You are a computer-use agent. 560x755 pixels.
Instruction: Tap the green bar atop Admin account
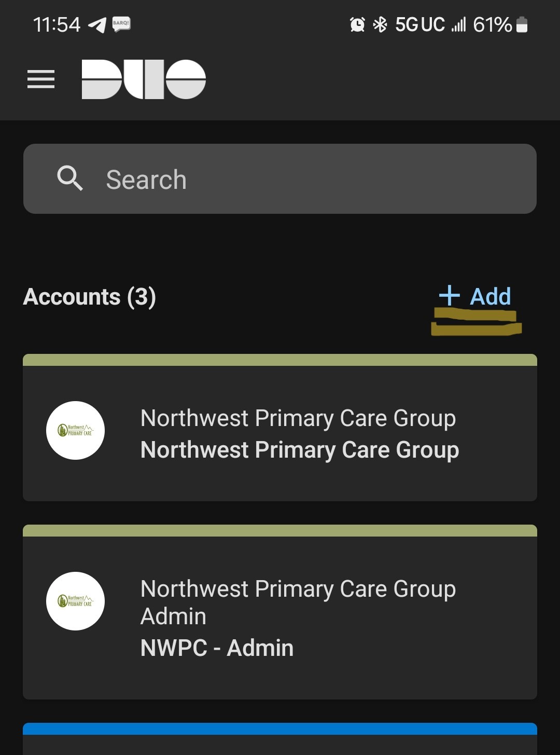click(x=280, y=530)
